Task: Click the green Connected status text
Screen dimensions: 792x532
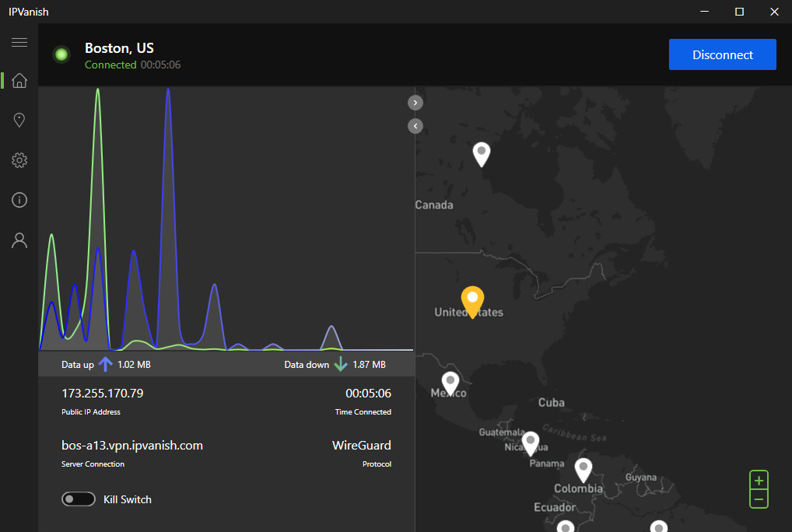Action: (x=110, y=65)
